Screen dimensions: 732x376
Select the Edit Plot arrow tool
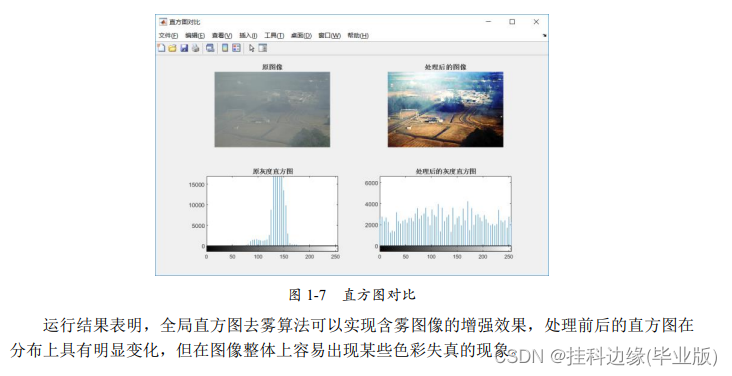click(x=252, y=48)
